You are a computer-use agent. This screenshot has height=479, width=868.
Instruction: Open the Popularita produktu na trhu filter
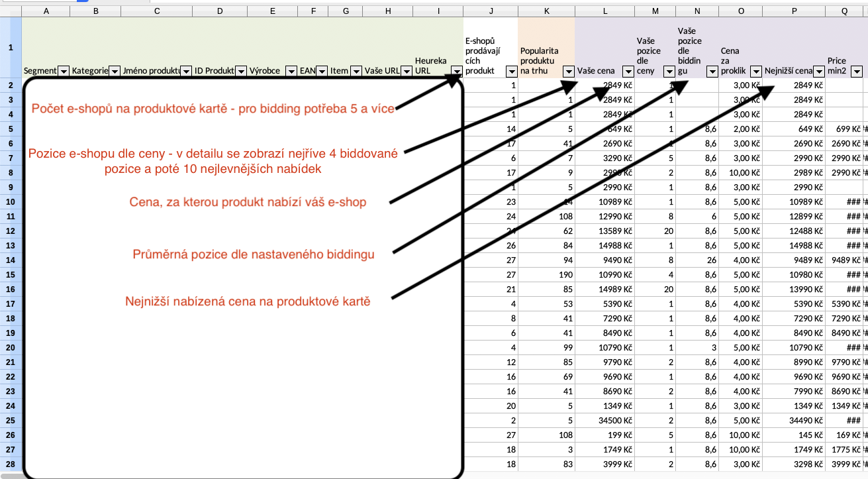pos(568,71)
